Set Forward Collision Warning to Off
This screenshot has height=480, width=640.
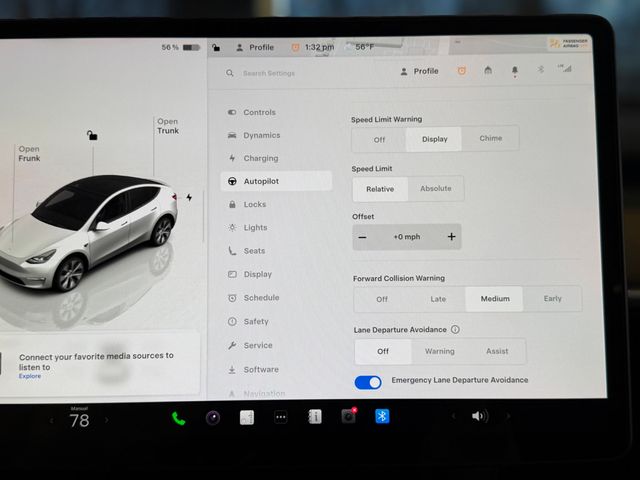click(x=382, y=299)
